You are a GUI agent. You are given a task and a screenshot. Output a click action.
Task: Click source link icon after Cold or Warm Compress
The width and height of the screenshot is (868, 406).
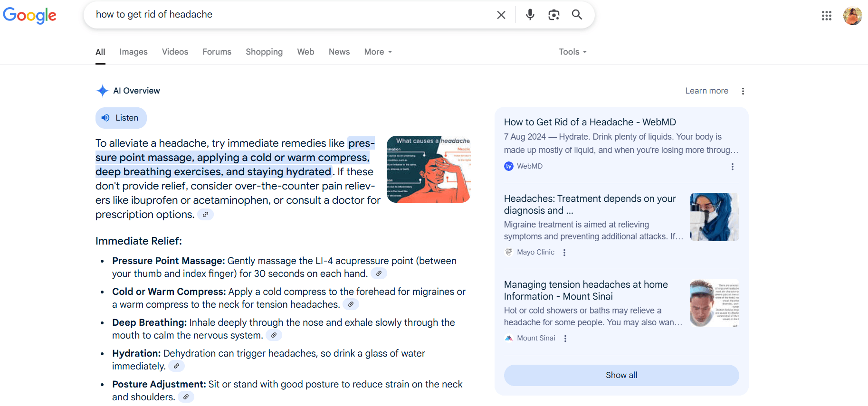351,304
